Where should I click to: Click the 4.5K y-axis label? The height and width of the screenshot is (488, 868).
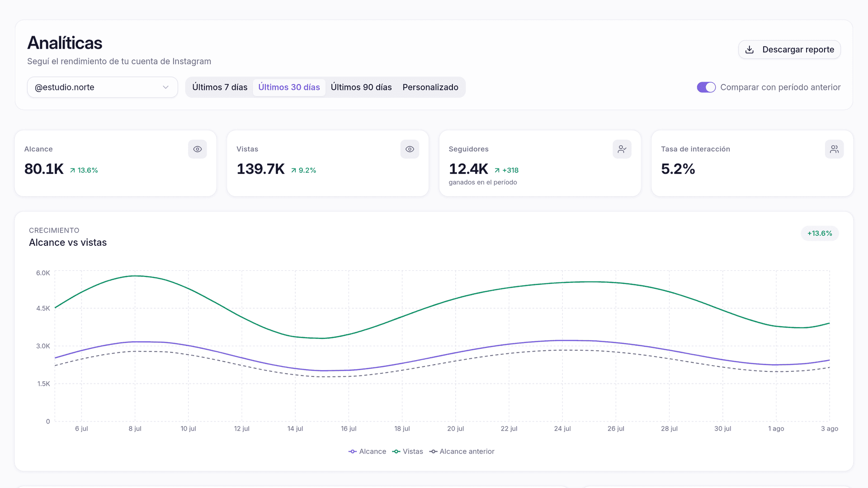(43, 309)
